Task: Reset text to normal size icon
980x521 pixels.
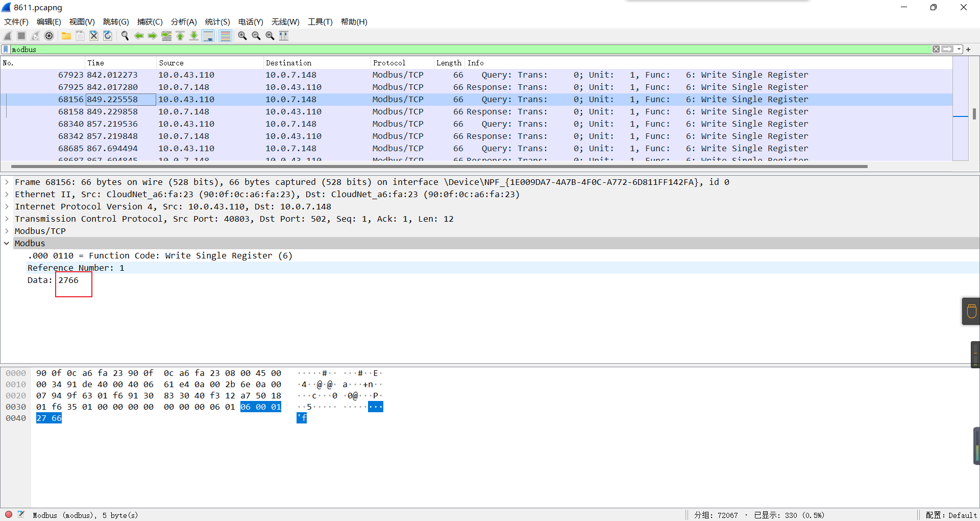Action: point(270,36)
